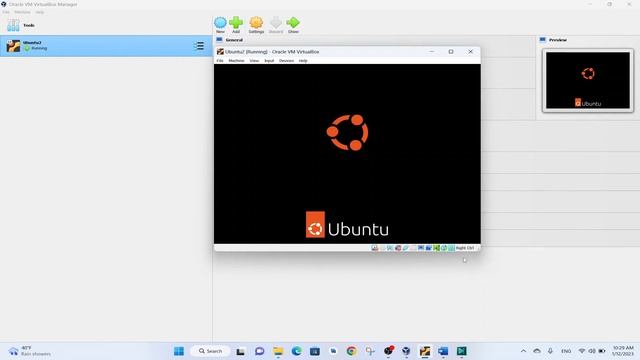Select the Ubuntu2 running machine in list

tap(106, 46)
